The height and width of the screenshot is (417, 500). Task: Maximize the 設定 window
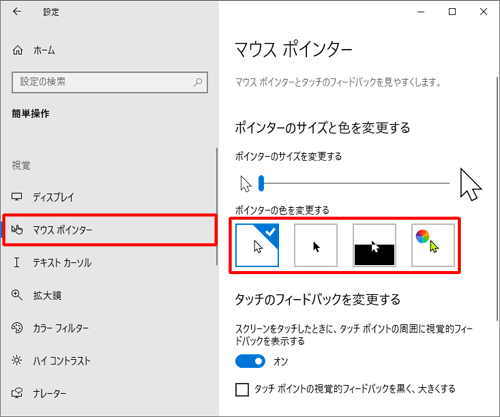tap(452, 12)
